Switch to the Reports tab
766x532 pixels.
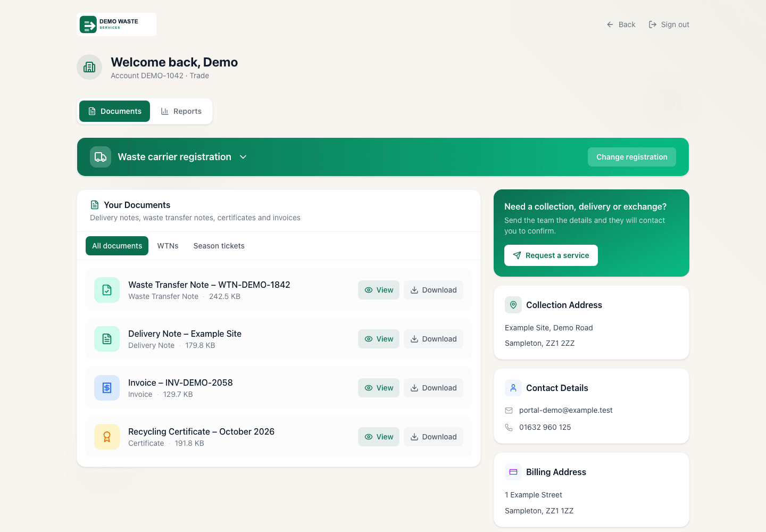pyautogui.click(x=181, y=111)
